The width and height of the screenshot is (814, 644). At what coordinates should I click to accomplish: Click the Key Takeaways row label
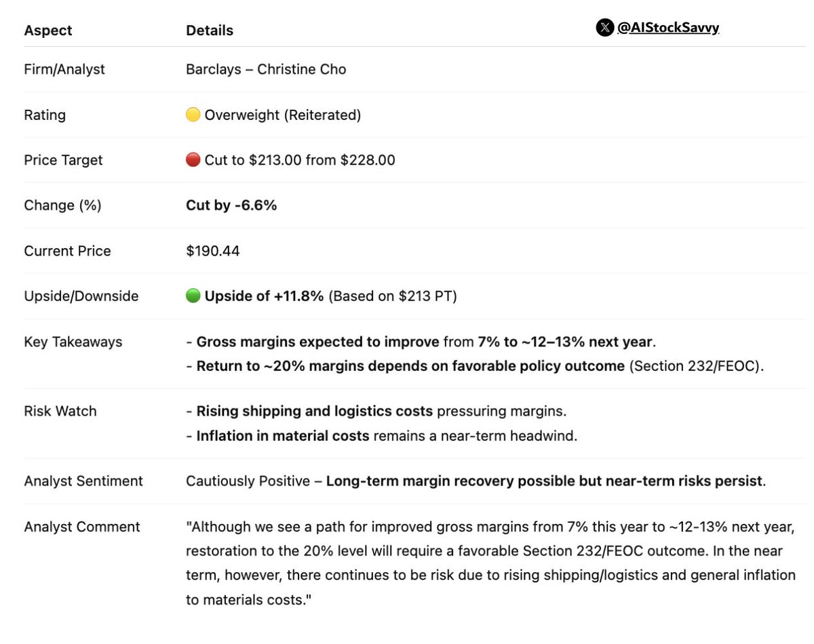[73, 342]
